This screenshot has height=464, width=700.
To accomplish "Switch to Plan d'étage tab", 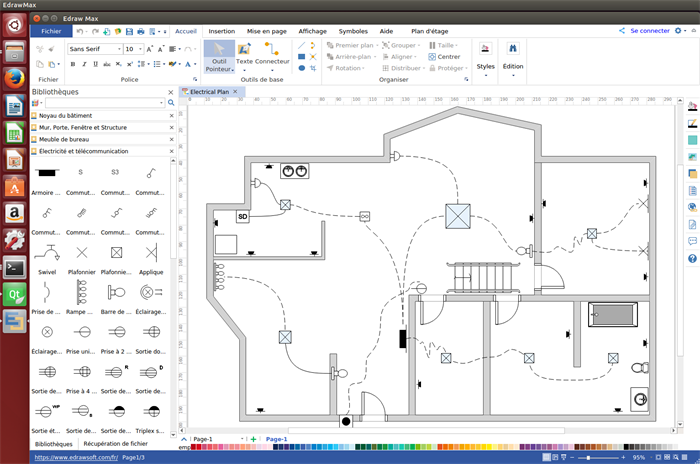I will click(430, 31).
